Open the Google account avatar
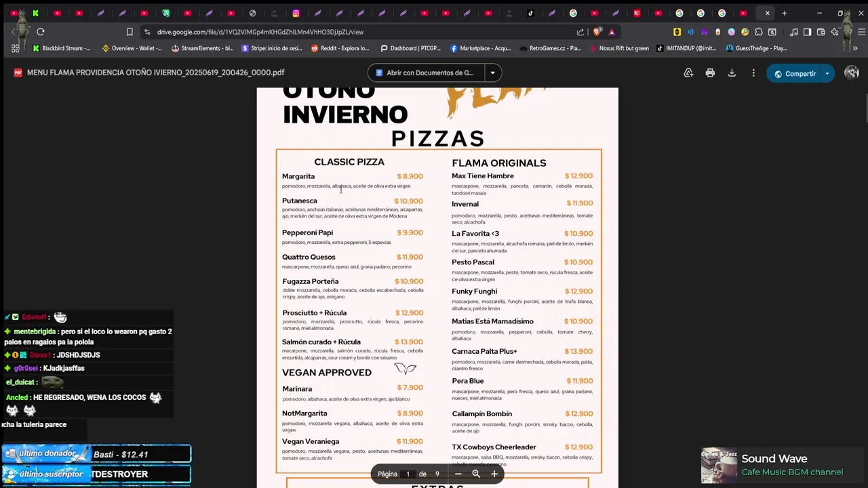 point(852,73)
